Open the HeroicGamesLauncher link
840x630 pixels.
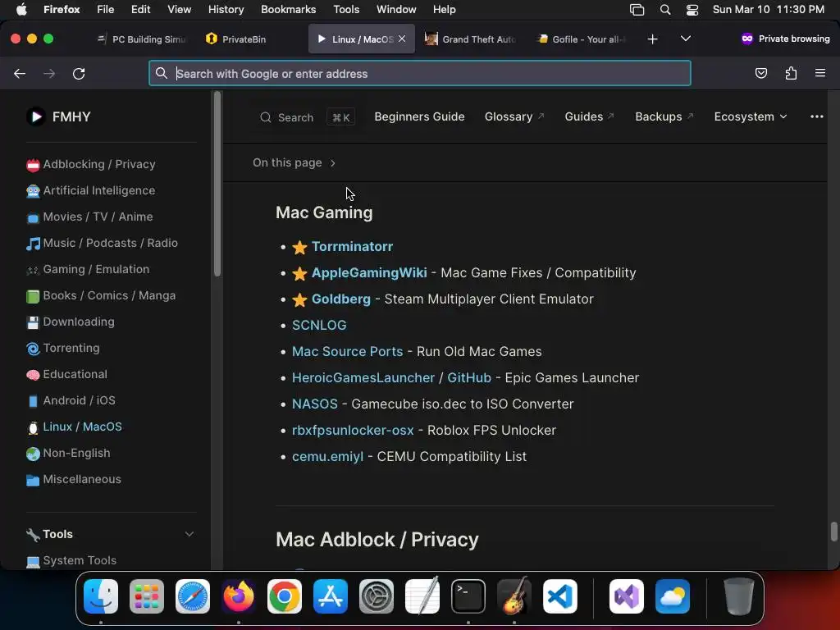pos(363,377)
